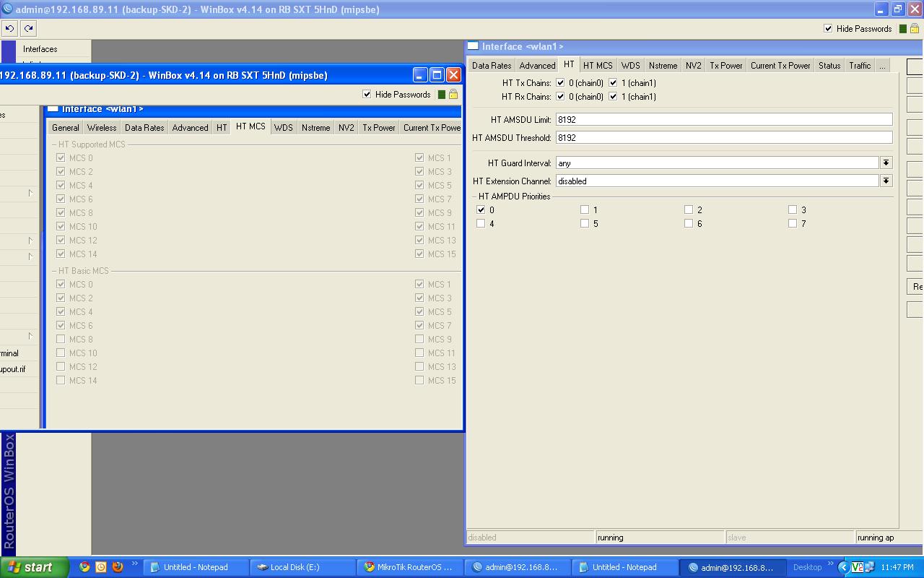Image resolution: width=924 pixels, height=578 pixels.
Task: Click the padlock icon in the background WinBox toolbar
Action: (x=915, y=28)
